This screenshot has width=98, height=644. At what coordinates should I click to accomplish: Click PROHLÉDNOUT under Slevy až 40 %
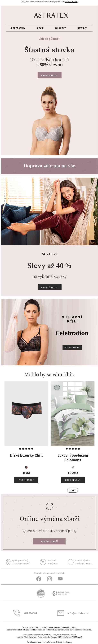click(x=49, y=287)
